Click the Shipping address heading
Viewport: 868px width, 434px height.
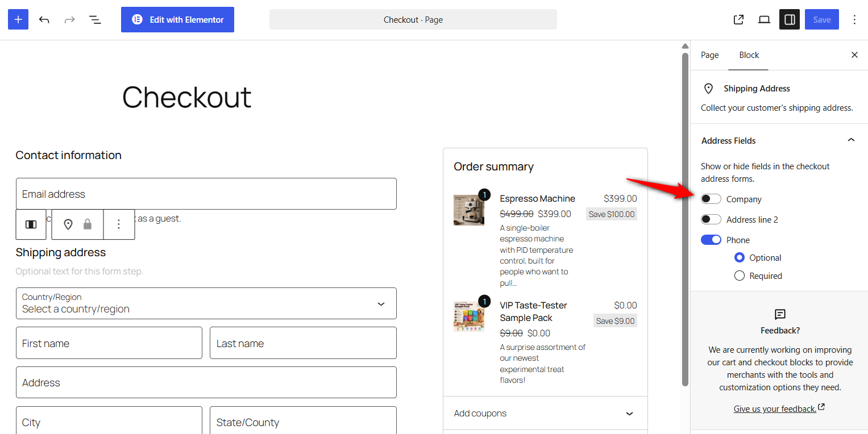tap(61, 252)
